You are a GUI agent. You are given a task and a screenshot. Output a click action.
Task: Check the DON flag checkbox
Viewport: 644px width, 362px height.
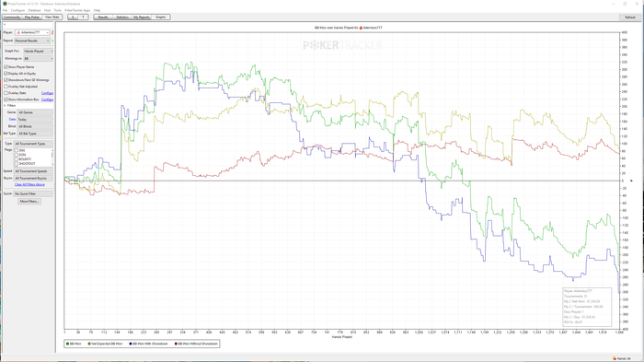tap(17, 155)
